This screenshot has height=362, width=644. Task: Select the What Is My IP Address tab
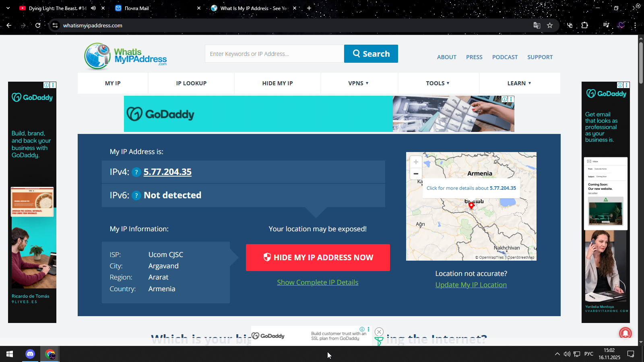pos(254,8)
